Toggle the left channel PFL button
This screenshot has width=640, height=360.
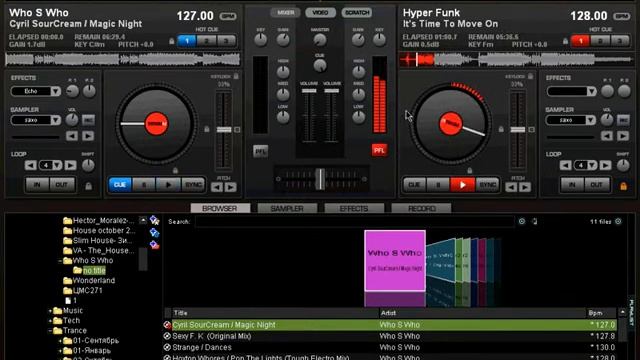[x=260, y=151]
